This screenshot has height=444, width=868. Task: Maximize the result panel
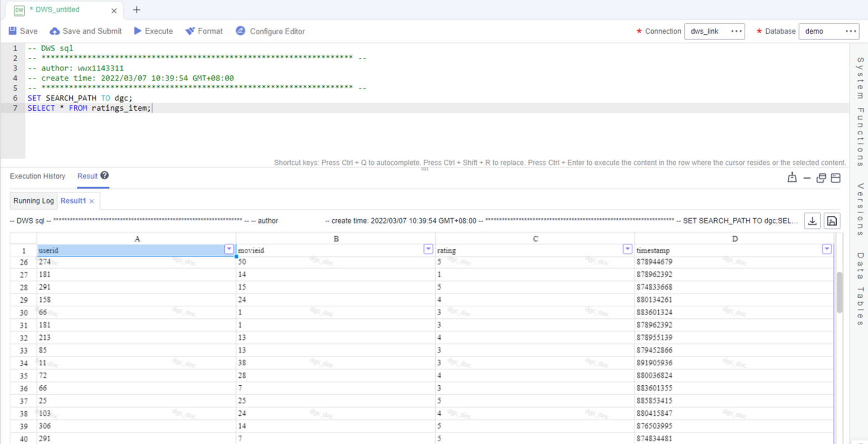[836, 178]
